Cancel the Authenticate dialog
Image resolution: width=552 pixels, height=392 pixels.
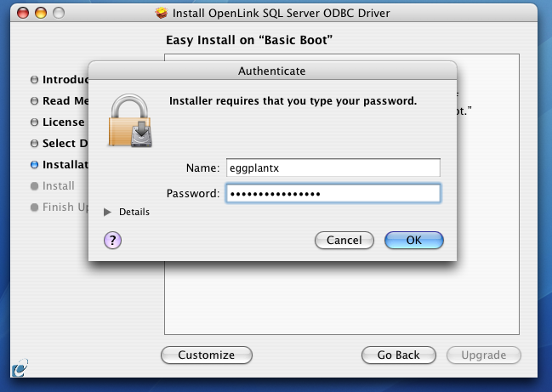point(344,241)
